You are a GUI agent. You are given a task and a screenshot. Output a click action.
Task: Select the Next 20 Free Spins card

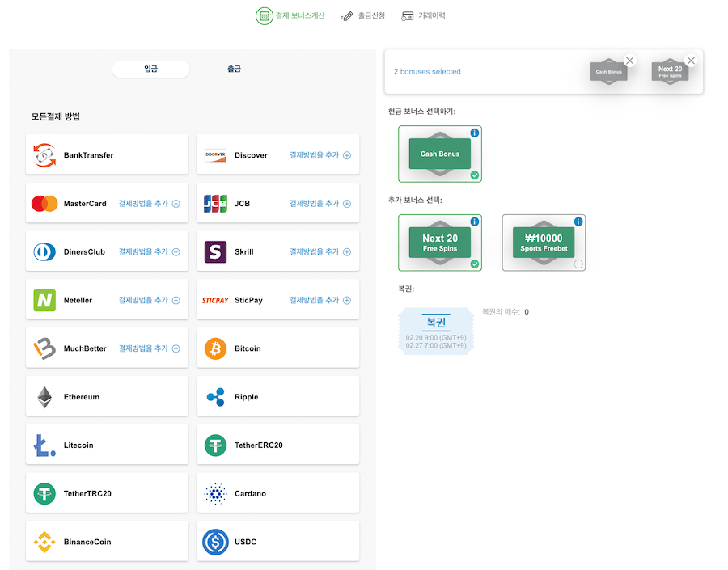440,243
